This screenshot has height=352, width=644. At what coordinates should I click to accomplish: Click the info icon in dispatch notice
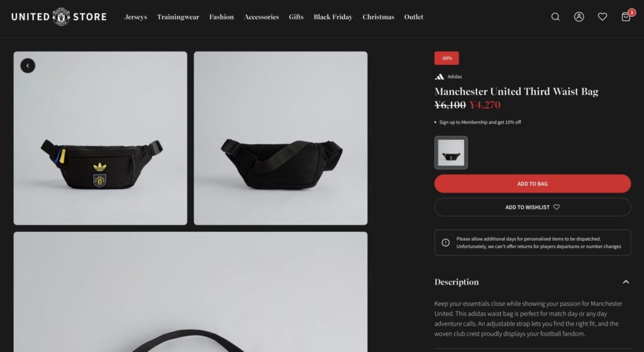click(x=446, y=242)
